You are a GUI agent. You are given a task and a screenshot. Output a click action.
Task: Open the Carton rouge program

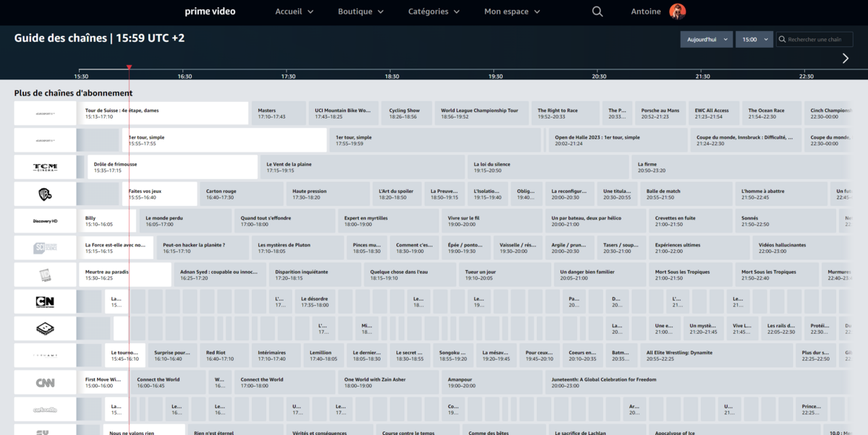point(242,194)
